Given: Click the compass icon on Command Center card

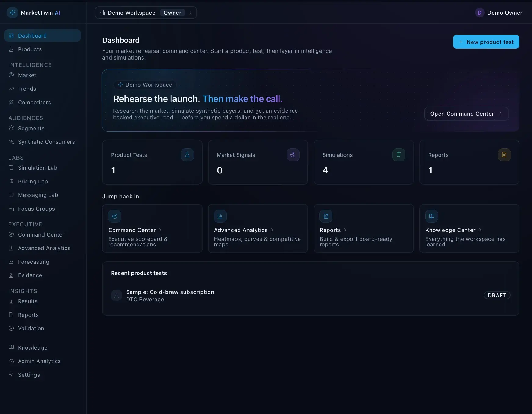Looking at the screenshot, I should 115,216.
